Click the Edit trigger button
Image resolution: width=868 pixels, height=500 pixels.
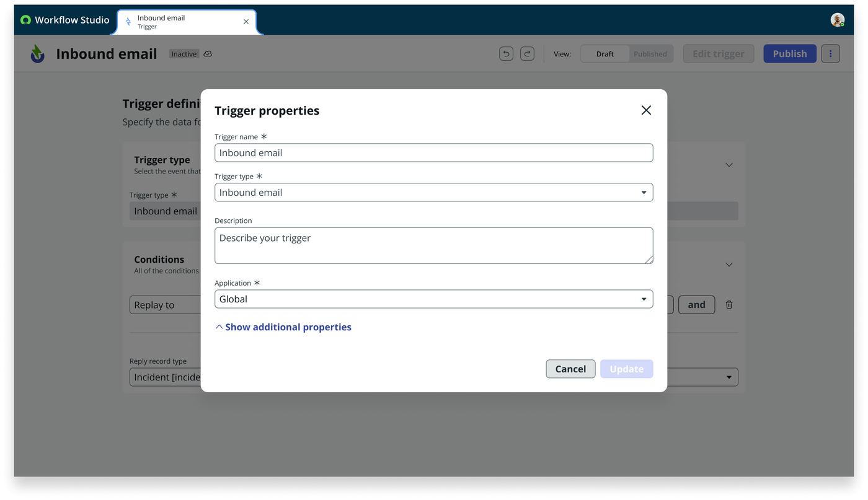719,54
